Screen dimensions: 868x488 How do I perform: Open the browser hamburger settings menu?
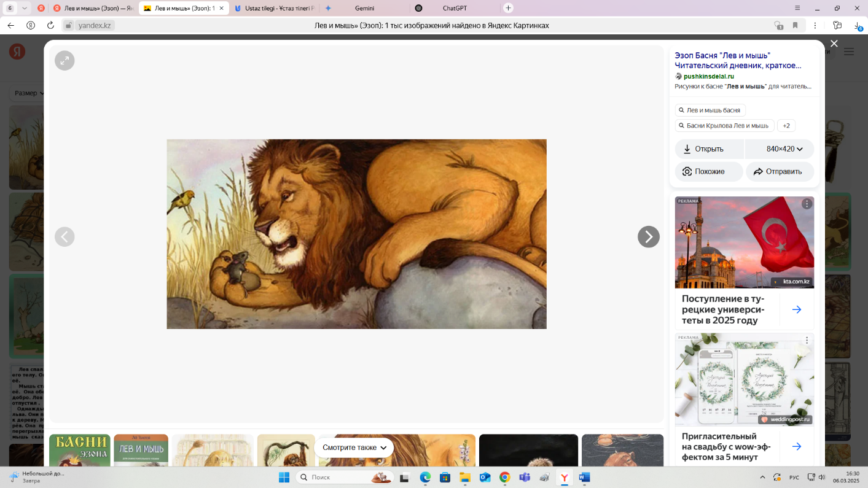[797, 8]
